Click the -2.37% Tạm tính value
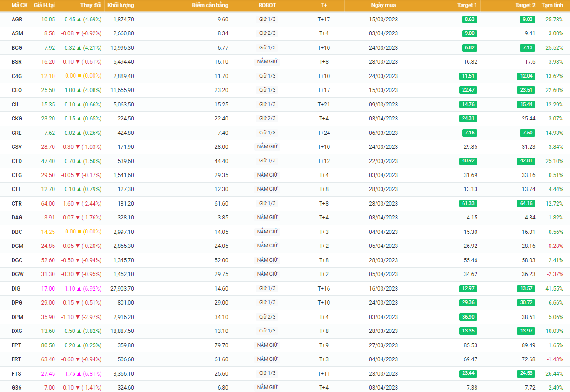 point(556,274)
